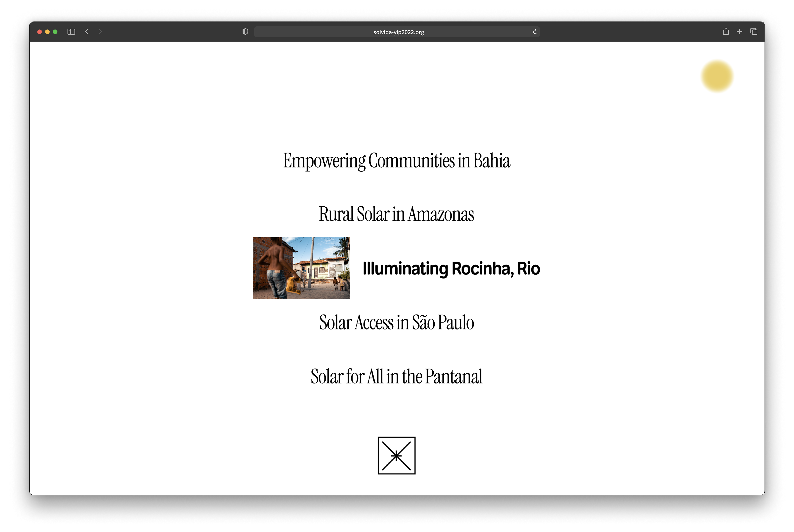Open a new tab
Image resolution: width=794 pixels, height=532 pixels.
[x=739, y=32]
